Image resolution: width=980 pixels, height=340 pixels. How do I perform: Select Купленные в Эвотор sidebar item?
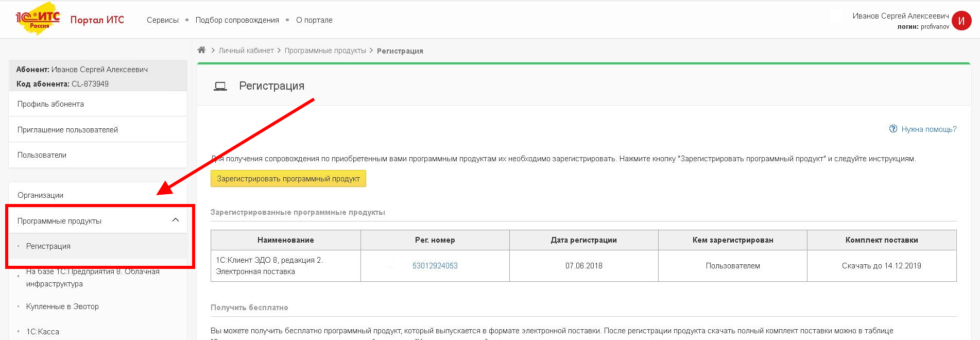click(x=62, y=307)
